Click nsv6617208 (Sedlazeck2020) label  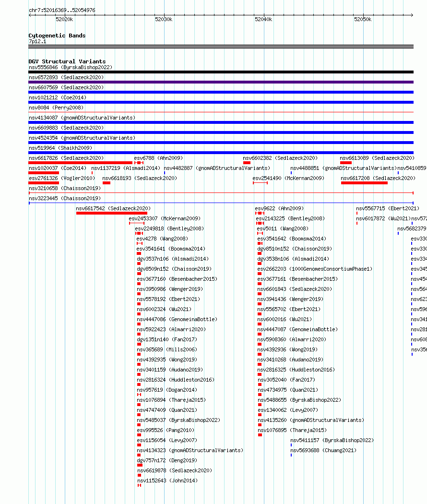point(378,178)
